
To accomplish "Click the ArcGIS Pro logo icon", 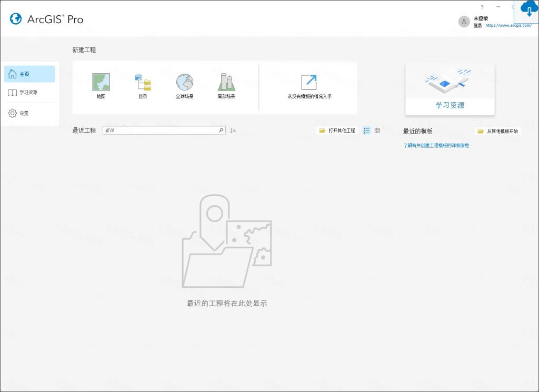I will click(x=16, y=19).
